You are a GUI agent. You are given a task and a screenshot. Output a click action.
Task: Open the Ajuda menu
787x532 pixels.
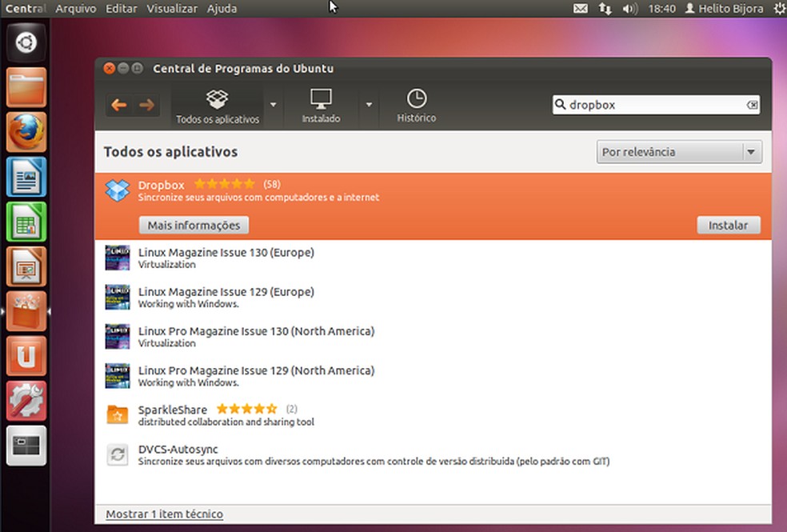click(x=222, y=9)
